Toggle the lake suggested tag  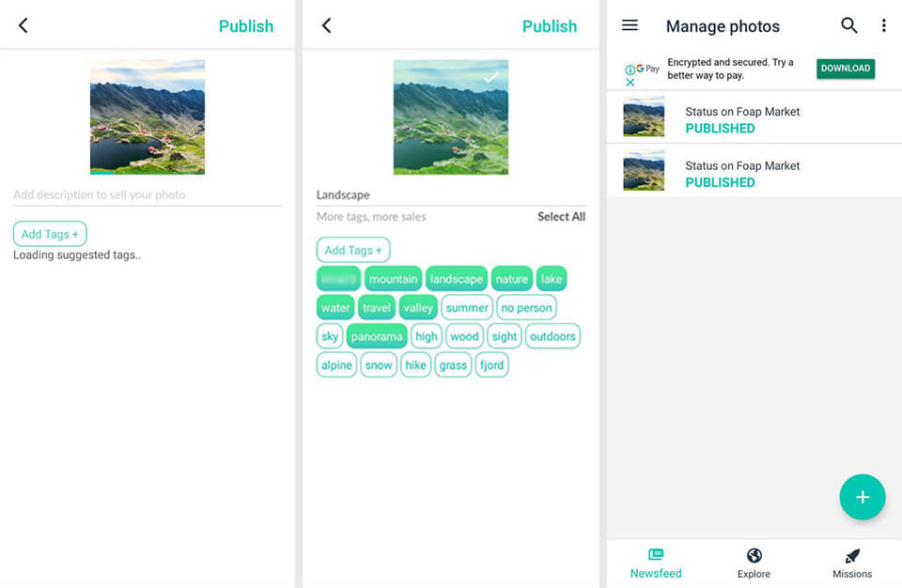tap(552, 278)
